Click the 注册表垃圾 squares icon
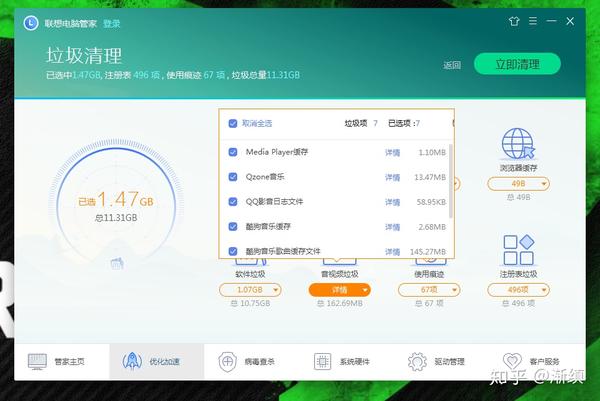This screenshot has height=401, width=600. click(x=518, y=250)
